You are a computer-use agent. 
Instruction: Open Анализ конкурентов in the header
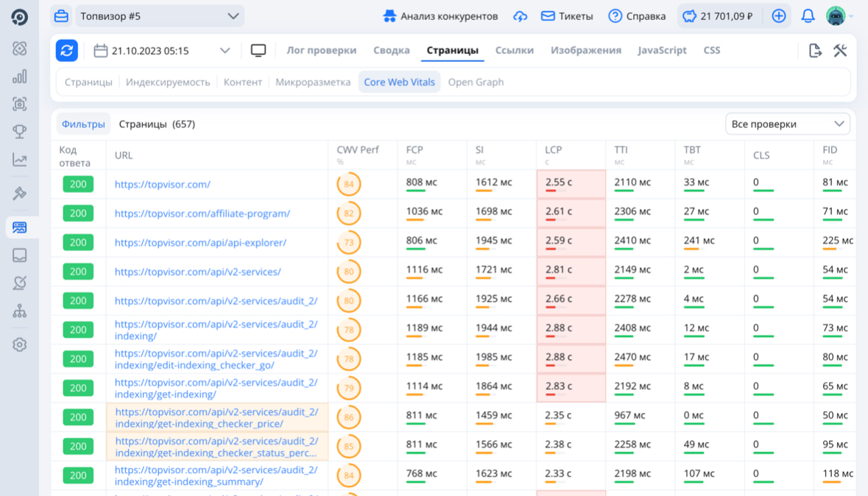[x=440, y=16]
